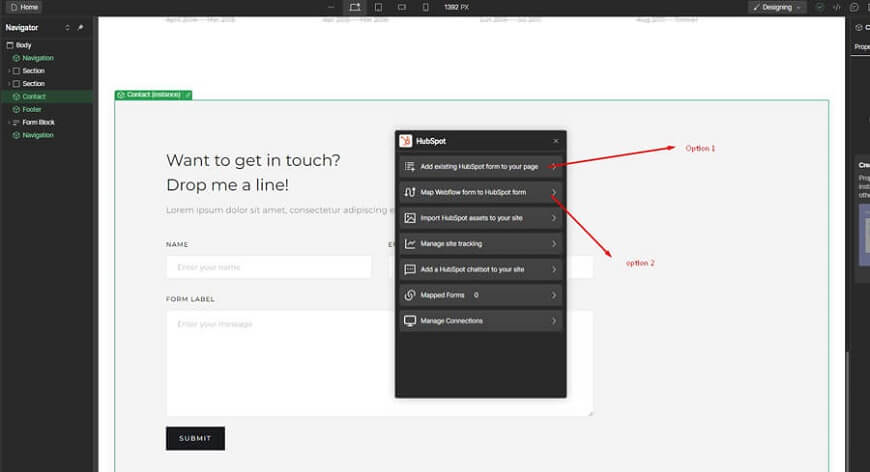Image resolution: width=870 pixels, height=472 pixels.
Task: Pin the Navigator panel
Action: click(80, 27)
